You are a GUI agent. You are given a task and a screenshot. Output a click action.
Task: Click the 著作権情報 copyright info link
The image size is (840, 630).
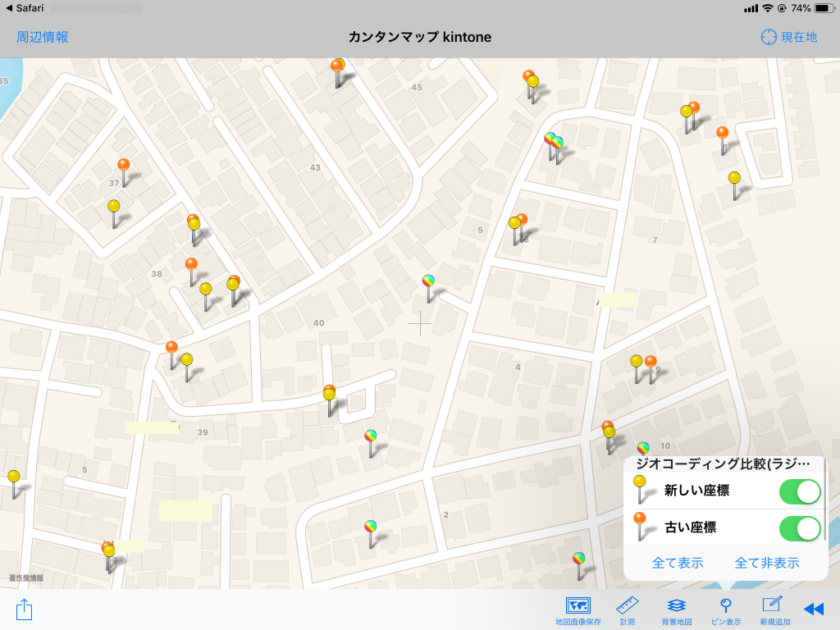click(26, 577)
